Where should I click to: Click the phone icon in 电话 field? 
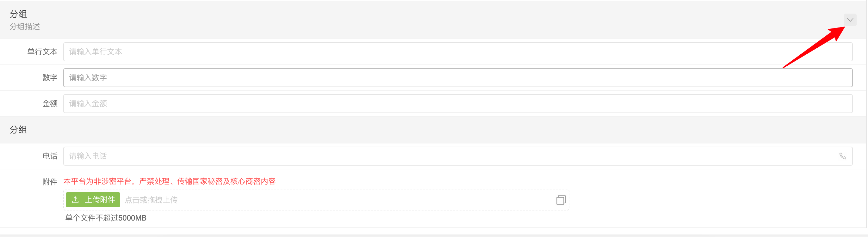pos(842,156)
